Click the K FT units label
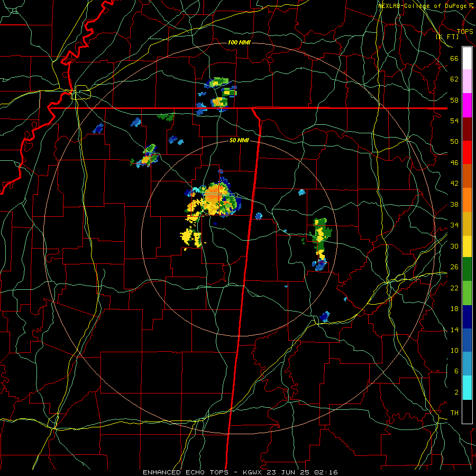Image resolution: width=476 pixels, height=476 pixels. (447, 36)
